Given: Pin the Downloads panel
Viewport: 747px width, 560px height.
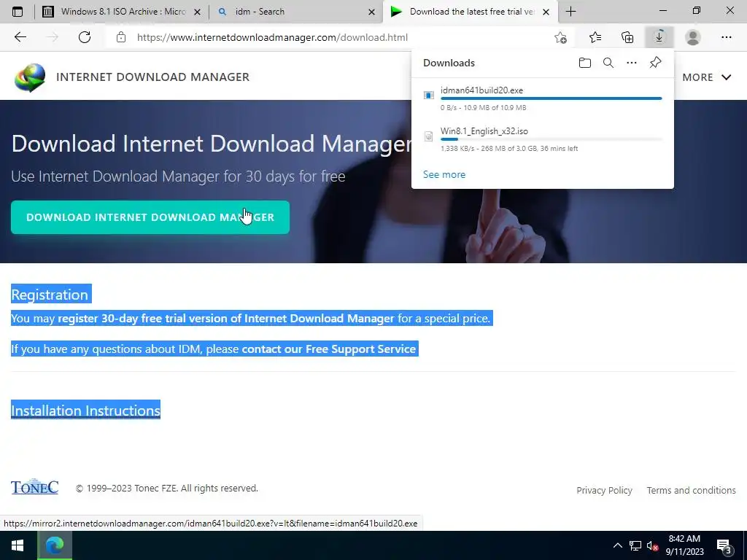Looking at the screenshot, I should tap(656, 63).
